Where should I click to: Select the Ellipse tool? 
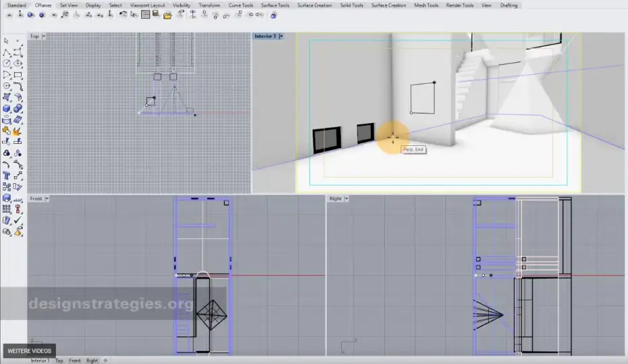click(18, 63)
